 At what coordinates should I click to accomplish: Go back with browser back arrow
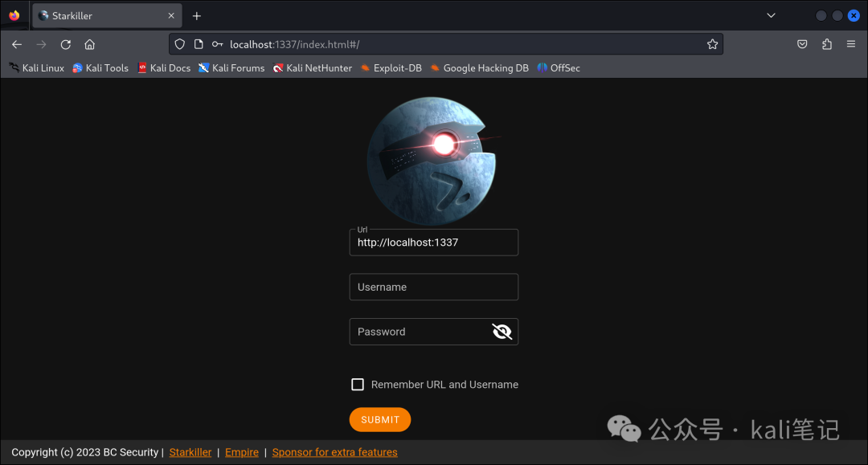click(17, 44)
